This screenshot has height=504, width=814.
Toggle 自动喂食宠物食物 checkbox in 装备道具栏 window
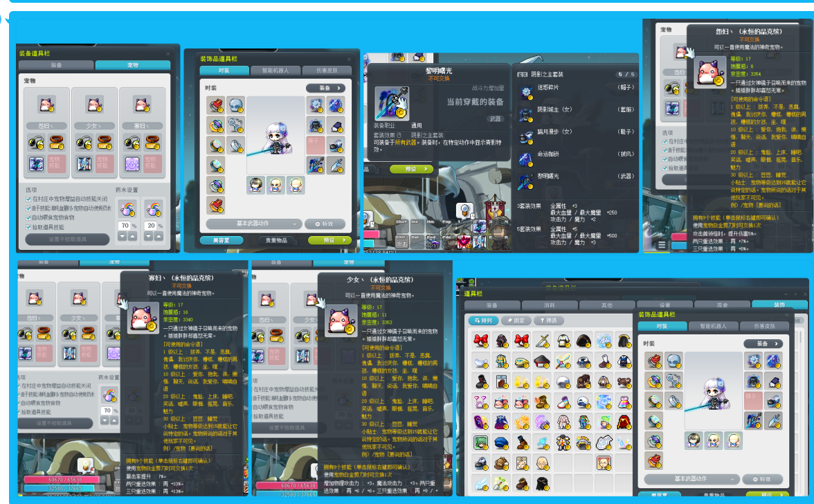(x=28, y=217)
